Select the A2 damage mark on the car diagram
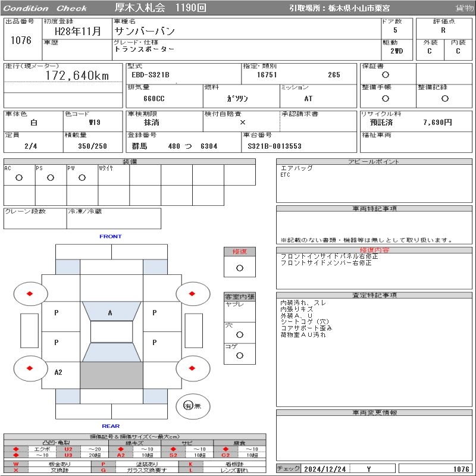 [58, 372]
